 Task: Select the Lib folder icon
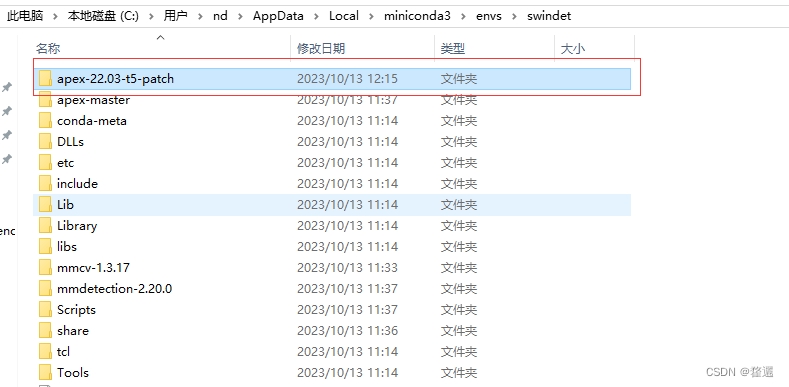point(45,204)
